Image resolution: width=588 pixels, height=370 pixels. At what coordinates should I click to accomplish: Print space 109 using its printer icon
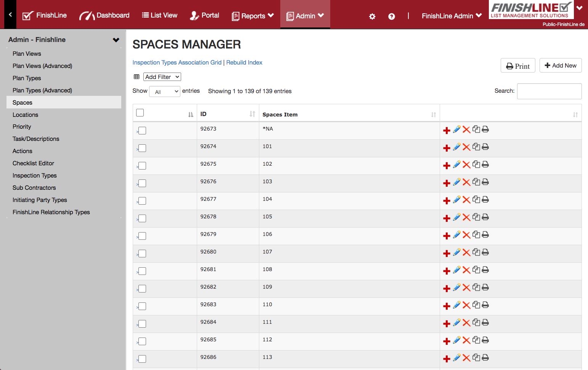(x=485, y=287)
